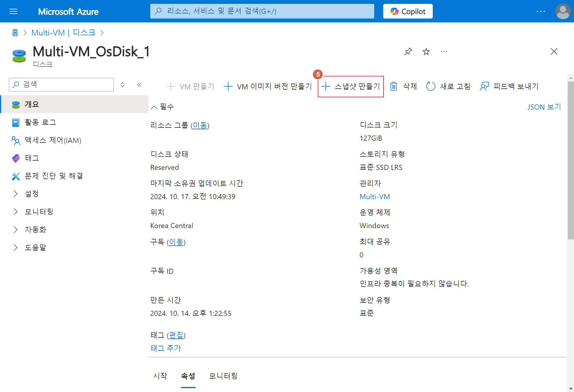Open the JSON 보기 link
Viewport: 574px width, 392px height.
coord(544,107)
